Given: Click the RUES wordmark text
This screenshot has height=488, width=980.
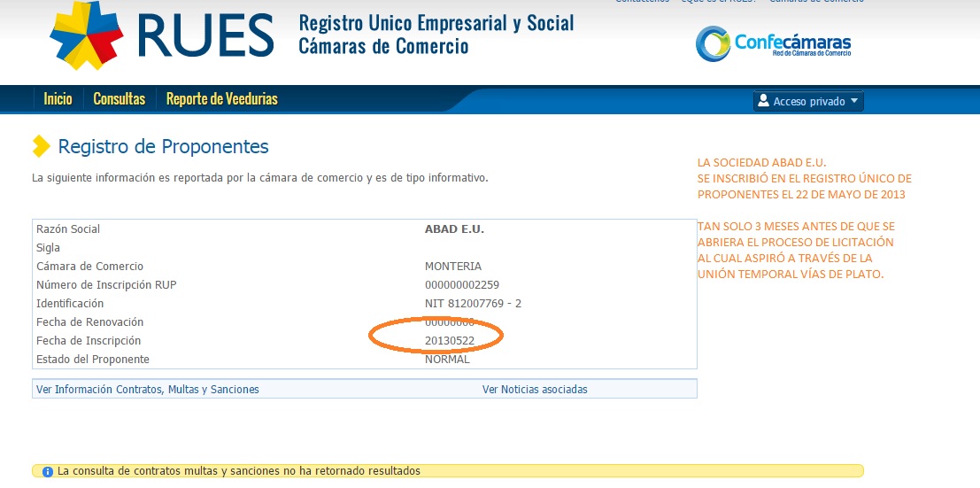Looking at the screenshot, I should [x=206, y=35].
